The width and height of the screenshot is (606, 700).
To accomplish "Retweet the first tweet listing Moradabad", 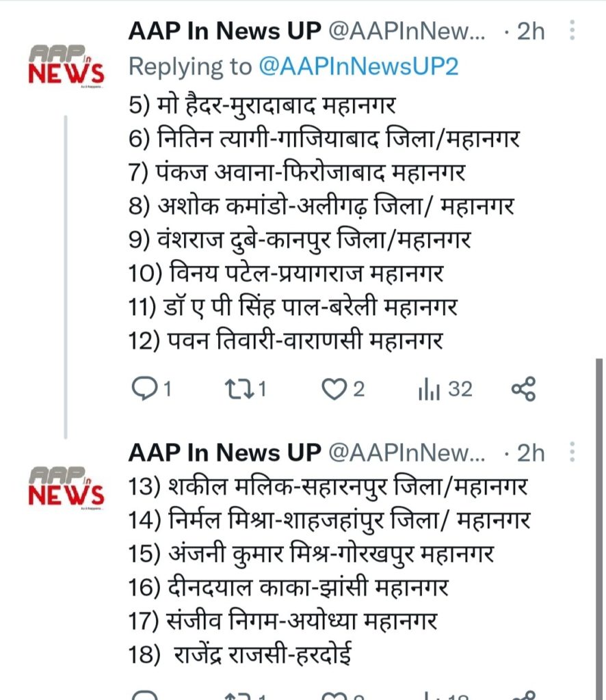I will click(239, 389).
